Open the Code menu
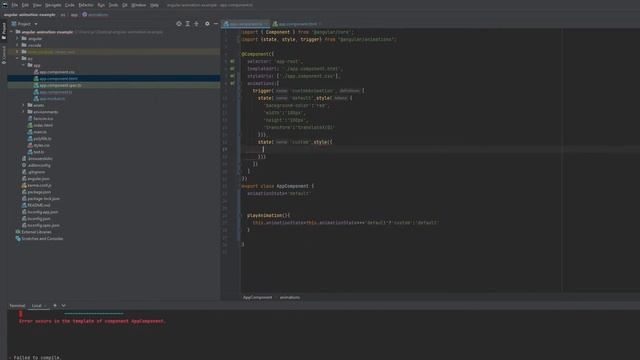Viewport: 640px width, 360px height. [70, 5]
